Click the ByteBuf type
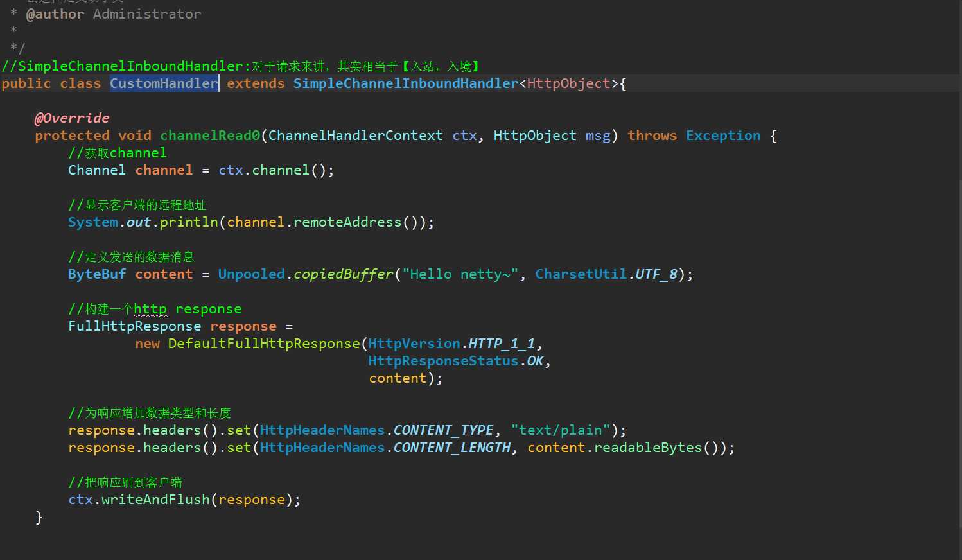 (x=97, y=274)
